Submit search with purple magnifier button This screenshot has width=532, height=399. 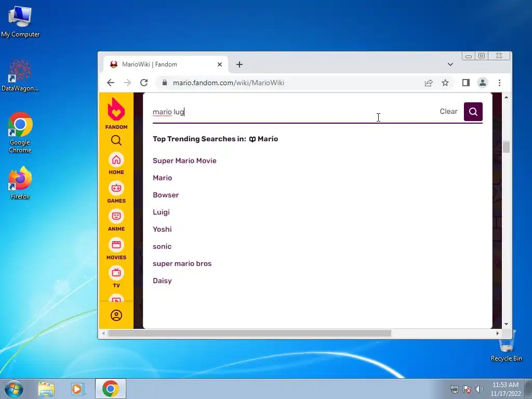[473, 112]
